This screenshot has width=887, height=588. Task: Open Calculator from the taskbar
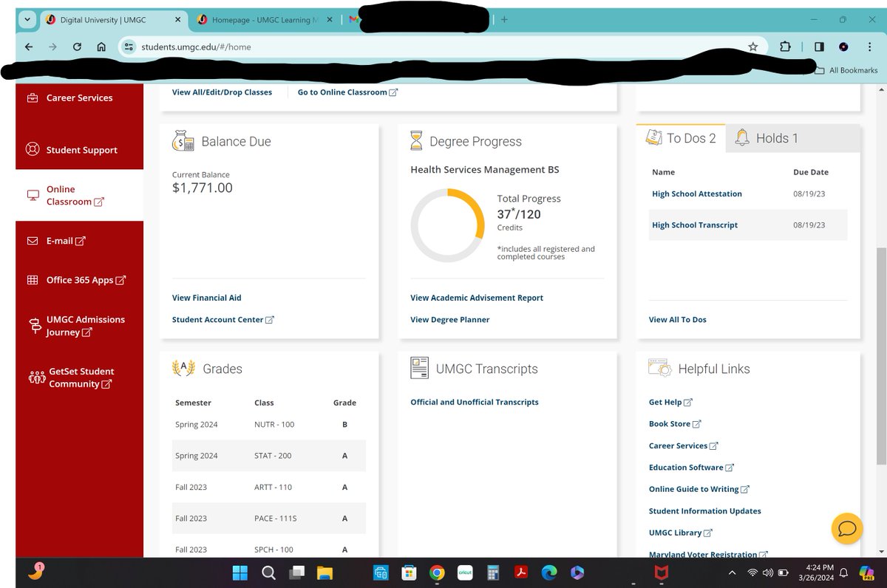492,572
